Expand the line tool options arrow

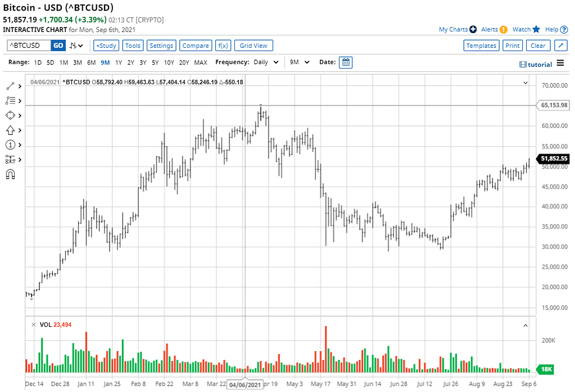coord(20,86)
